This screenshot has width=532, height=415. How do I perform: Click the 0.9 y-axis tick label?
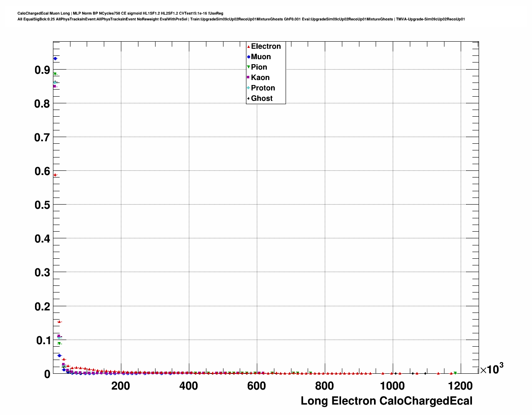(x=42, y=70)
